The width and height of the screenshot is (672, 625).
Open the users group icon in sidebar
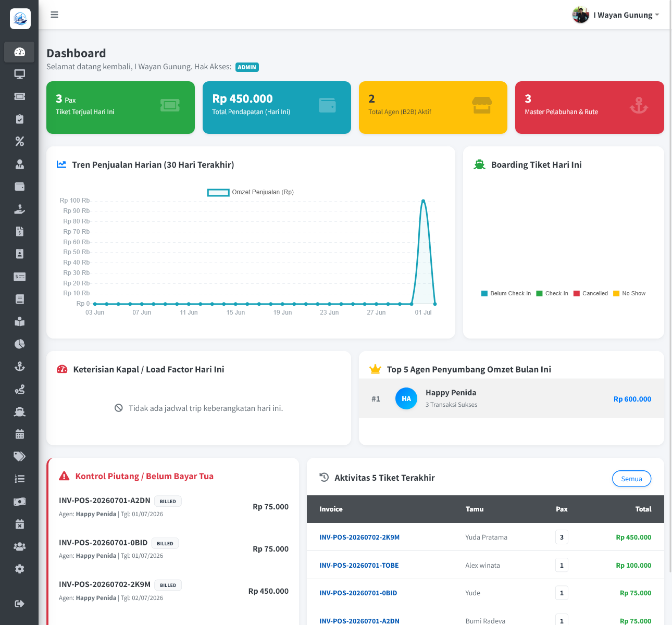pos(19,546)
